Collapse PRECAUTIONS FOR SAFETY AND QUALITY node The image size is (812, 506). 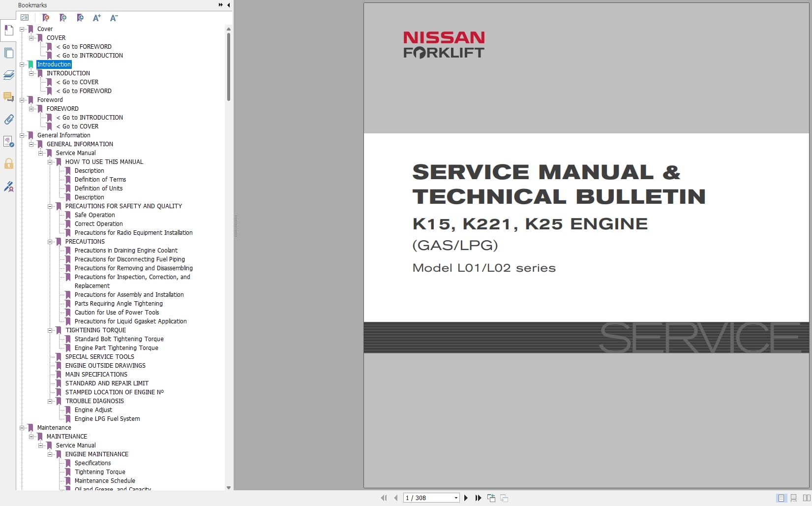(50, 206)
